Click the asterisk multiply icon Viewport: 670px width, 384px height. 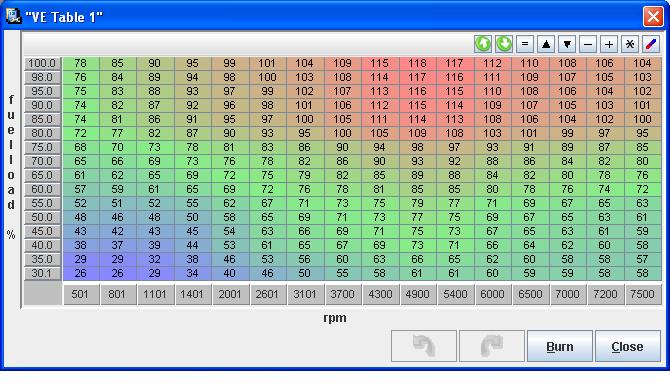click(630, 44)
